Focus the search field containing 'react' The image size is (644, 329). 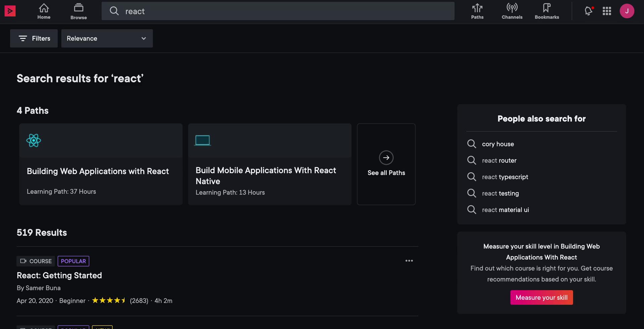[278, 11]
